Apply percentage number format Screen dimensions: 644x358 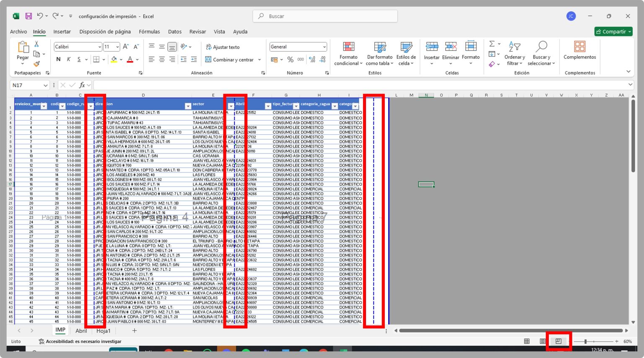point(290,60)
